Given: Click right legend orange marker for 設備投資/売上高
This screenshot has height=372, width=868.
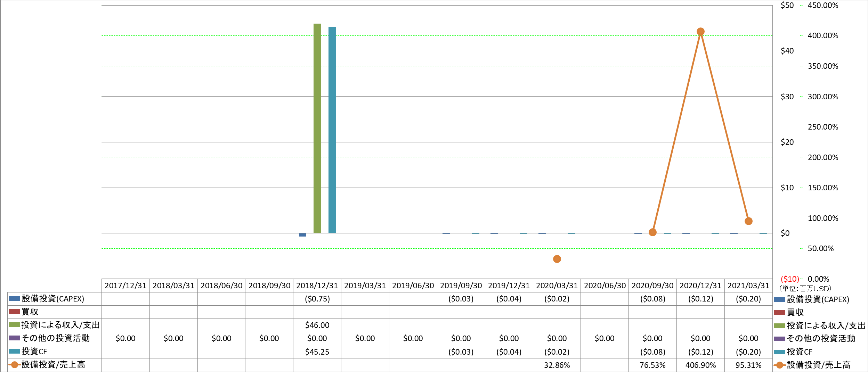Looking at the screenshot, I should (780, 365).
